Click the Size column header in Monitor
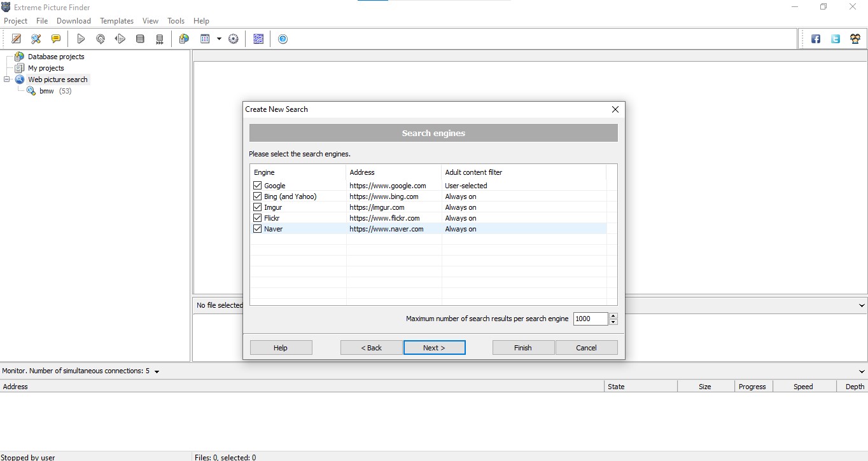The height and width of the screenshot is (461, 868). pos(705,387)
